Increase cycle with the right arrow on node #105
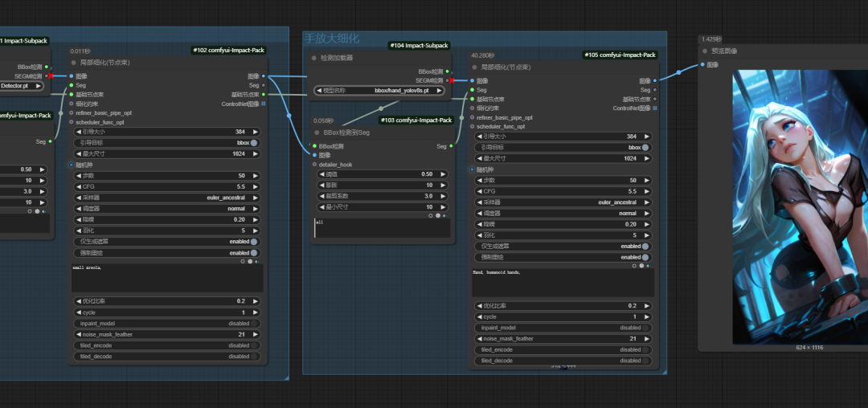The height and width of the screenshot is (408, 868). pos(646,316)
